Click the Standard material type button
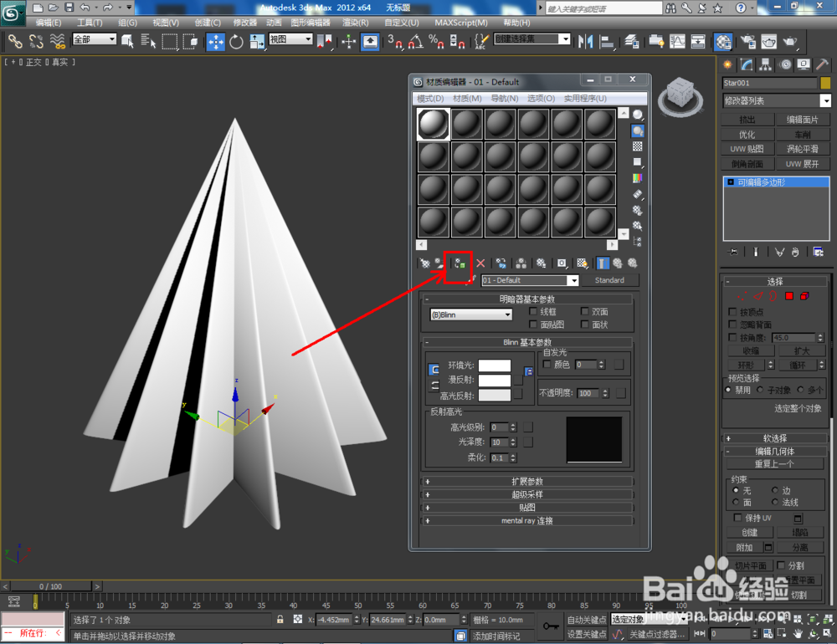Image resolution: width=837 pixels, height=644 pixels. (609, 280)
